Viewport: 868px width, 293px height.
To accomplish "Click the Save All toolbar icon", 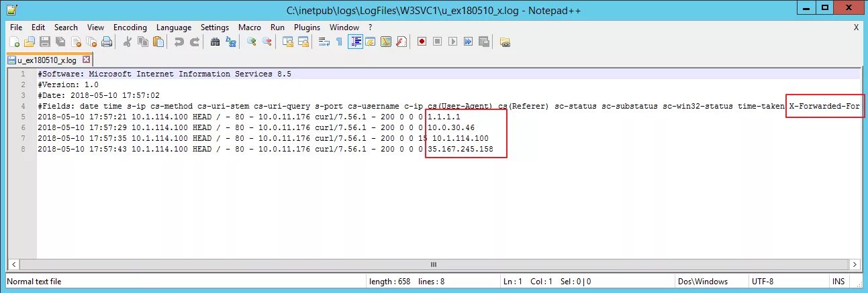I will click(x=60, y=42).
